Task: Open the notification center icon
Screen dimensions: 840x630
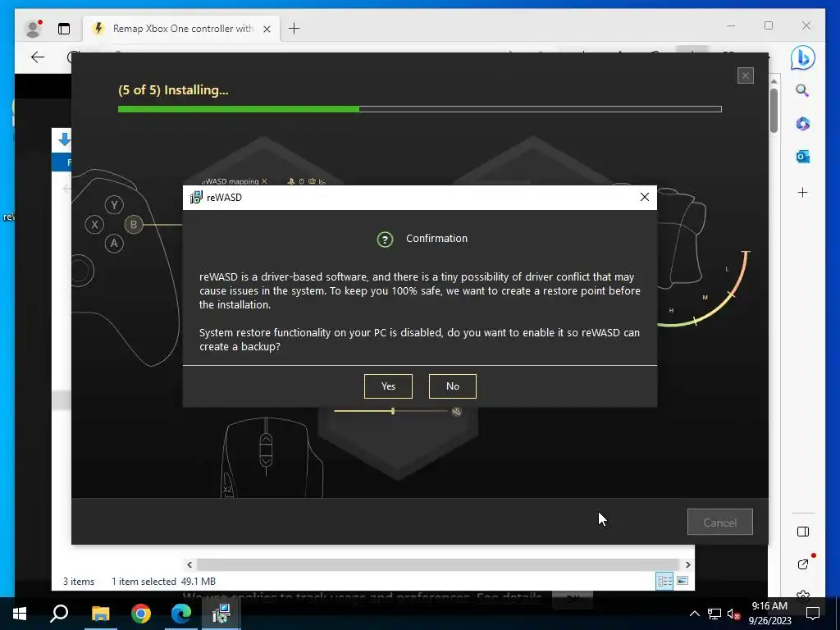Action: pyautogui.click(x=813, y=614)
